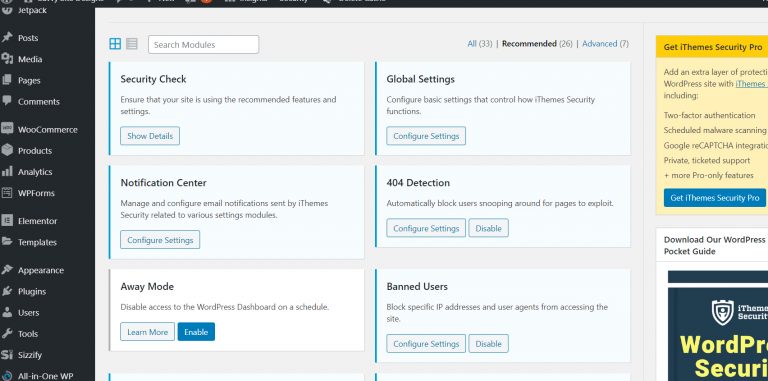Click the Elementor icon
Viewport: 768px width, 381px height.
coord(7,220)
